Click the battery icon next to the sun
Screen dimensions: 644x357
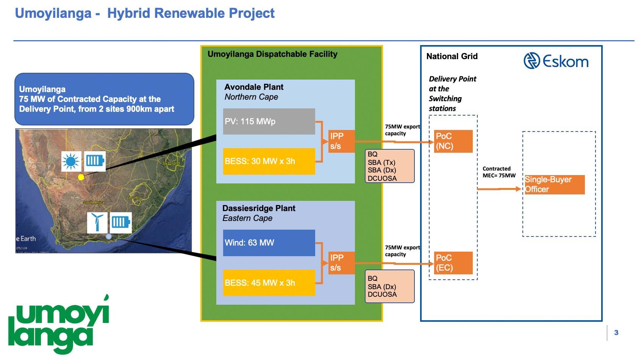[x=94, y=161]
